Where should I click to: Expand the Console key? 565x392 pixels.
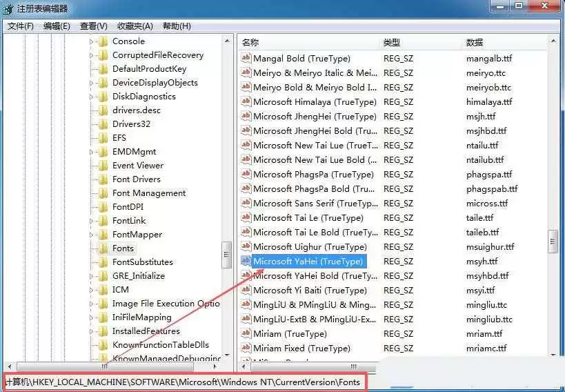91,42
